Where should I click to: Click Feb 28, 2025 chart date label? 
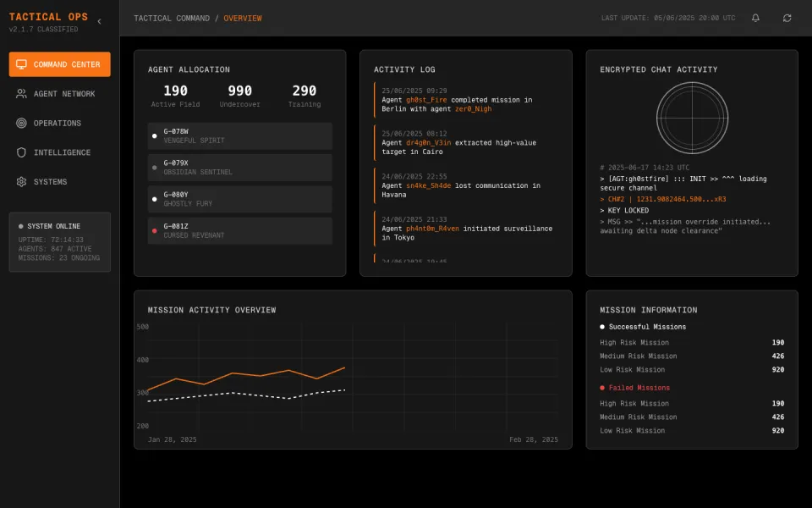(x=534, y=439)
